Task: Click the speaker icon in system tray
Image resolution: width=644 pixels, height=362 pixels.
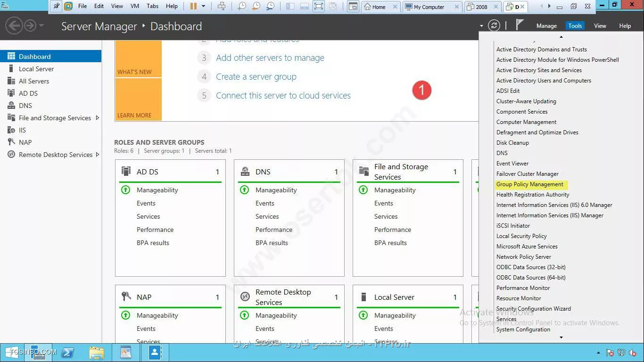Action: click(632, 353)
